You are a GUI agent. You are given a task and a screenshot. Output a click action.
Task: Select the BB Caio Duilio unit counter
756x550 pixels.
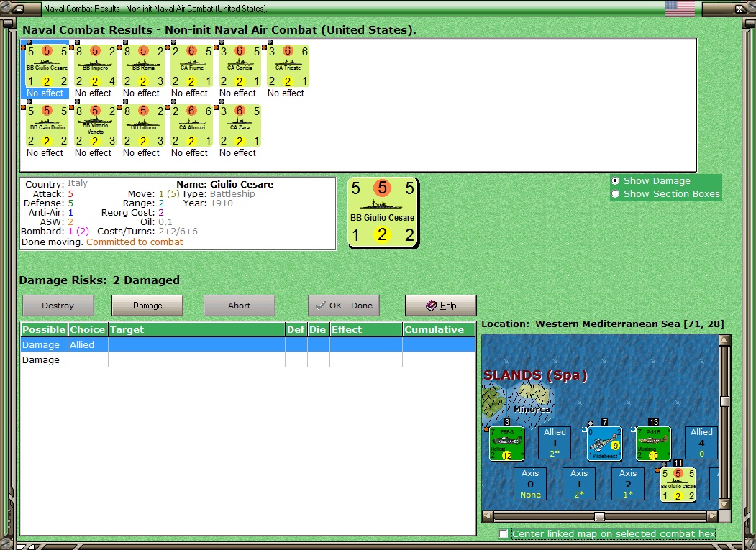click(x=47, y=126)
